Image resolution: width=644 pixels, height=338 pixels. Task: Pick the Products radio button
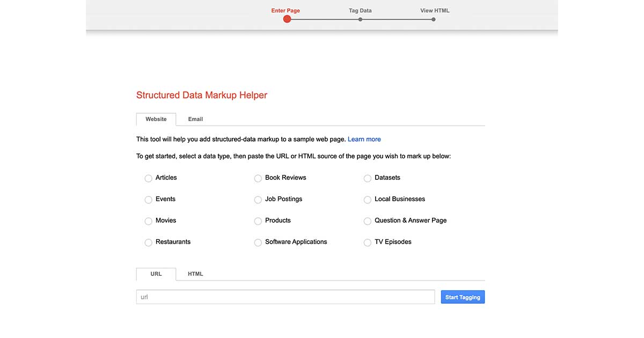tap(258, 221)
